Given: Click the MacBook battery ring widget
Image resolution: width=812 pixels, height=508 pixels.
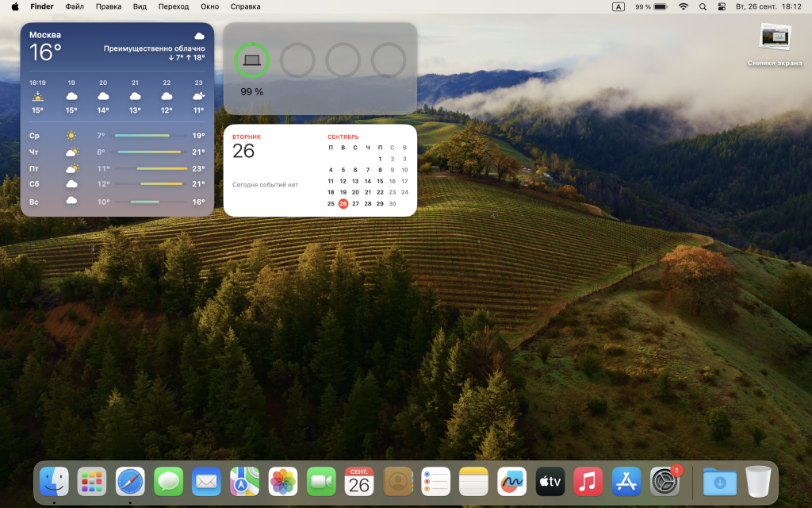Looking at the screenshot, I should (252, 60).
